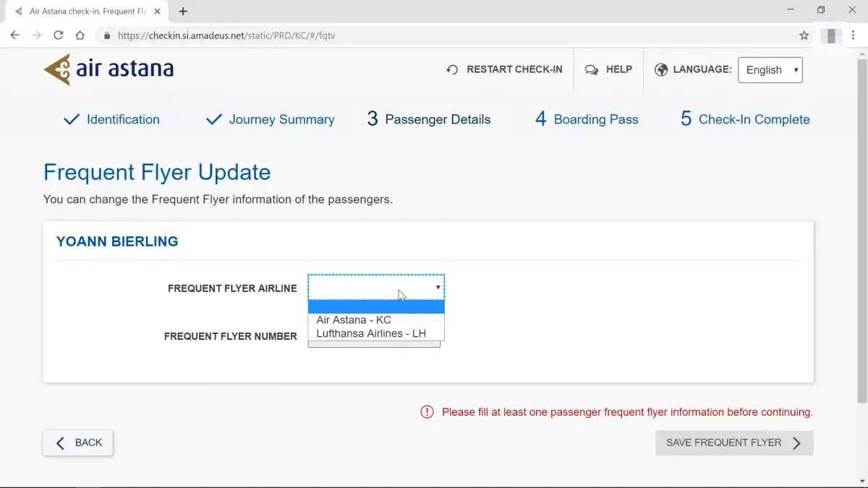868x488 pixels.
Task: Close the Air Astana check-in tab
Action: (157, 12)
